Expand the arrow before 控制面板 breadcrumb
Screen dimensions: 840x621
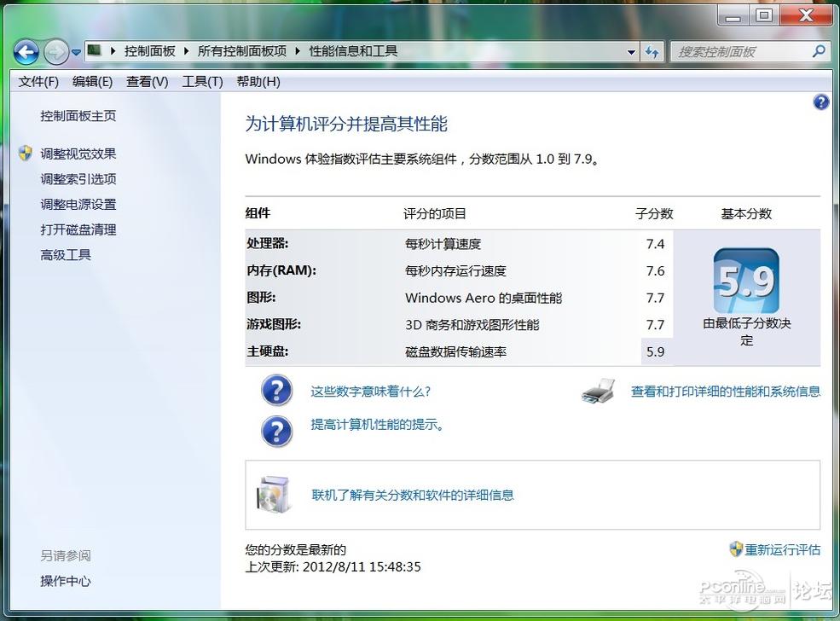tap(113, 51)
